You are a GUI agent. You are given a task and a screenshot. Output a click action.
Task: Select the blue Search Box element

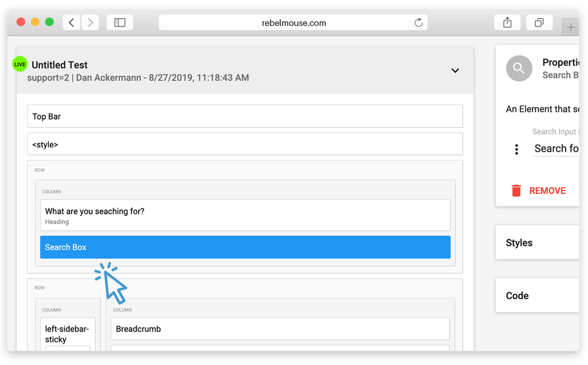pos(245,247)
